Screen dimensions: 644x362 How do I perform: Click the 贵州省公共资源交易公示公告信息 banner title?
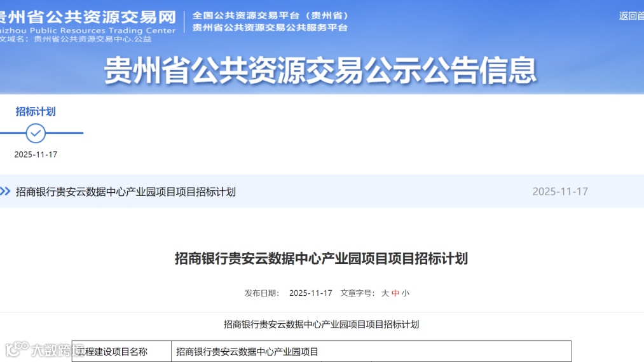pos(320,70)
